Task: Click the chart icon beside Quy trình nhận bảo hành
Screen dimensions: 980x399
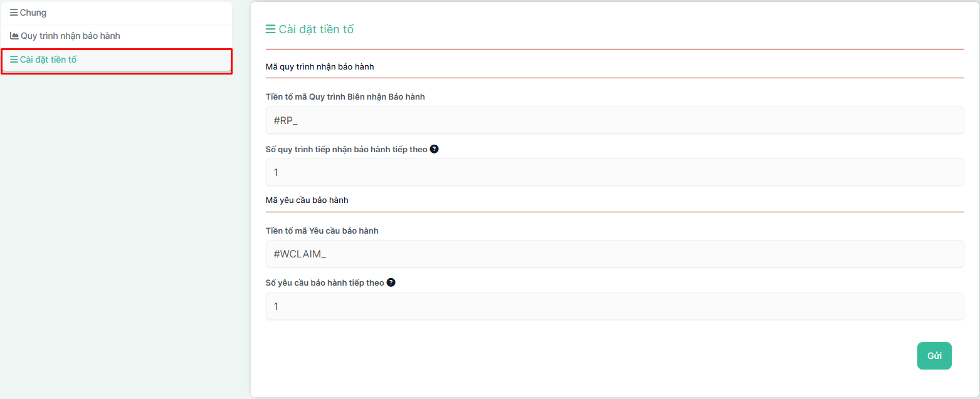Action: coord(14,36)
